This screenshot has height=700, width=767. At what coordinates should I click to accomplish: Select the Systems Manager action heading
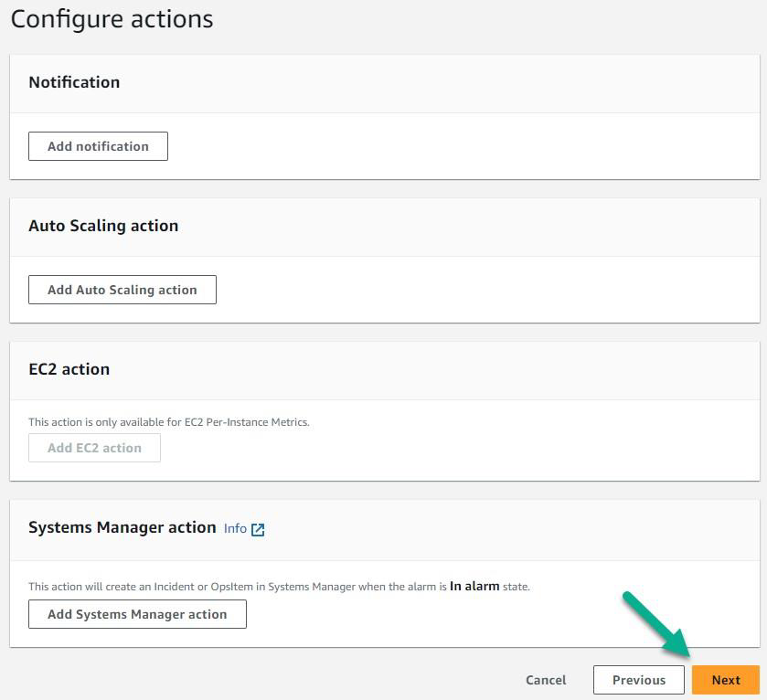[122, 527]
